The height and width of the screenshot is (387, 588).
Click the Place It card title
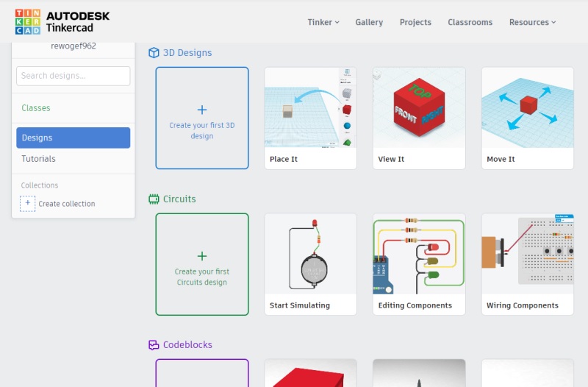284,159
